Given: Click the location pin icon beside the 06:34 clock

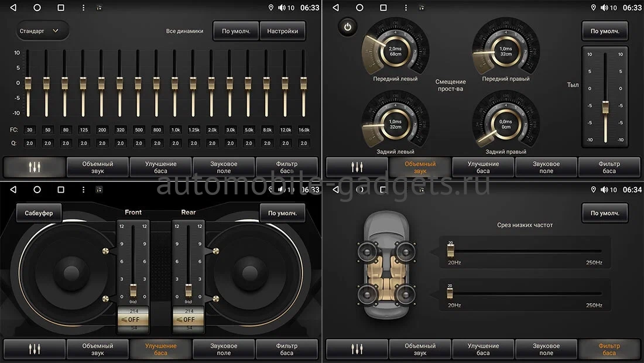Looking at the screenshot, I should tap(593, 190).
